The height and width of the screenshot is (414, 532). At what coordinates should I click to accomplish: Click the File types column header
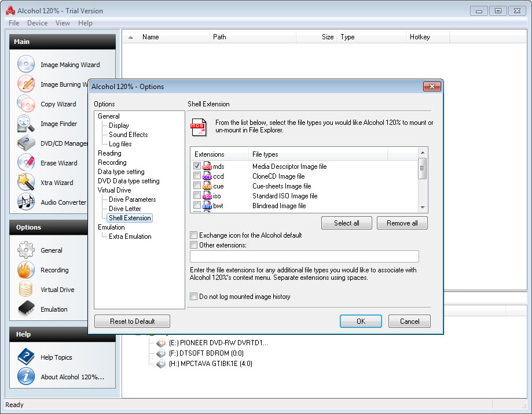pyautogui.click(x=318, y=154)
